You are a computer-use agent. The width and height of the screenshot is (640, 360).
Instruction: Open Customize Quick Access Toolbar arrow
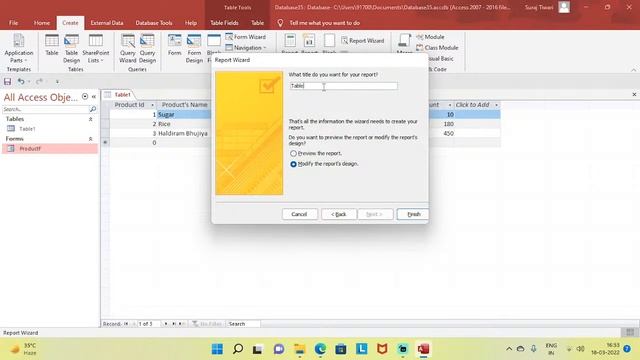[57, 82]
